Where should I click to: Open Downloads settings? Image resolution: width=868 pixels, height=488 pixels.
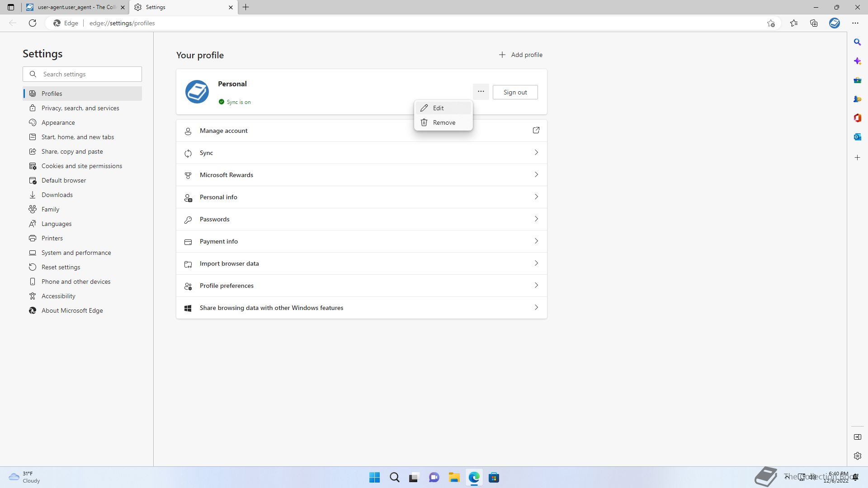(82, 195)
